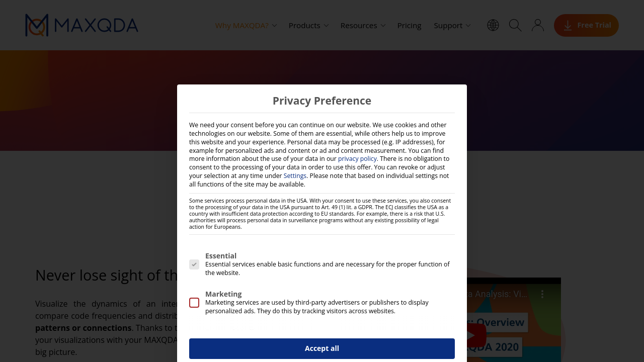Screen dimensions: 644x362
Task: Open the language globe icon
Action: point(493,25)
